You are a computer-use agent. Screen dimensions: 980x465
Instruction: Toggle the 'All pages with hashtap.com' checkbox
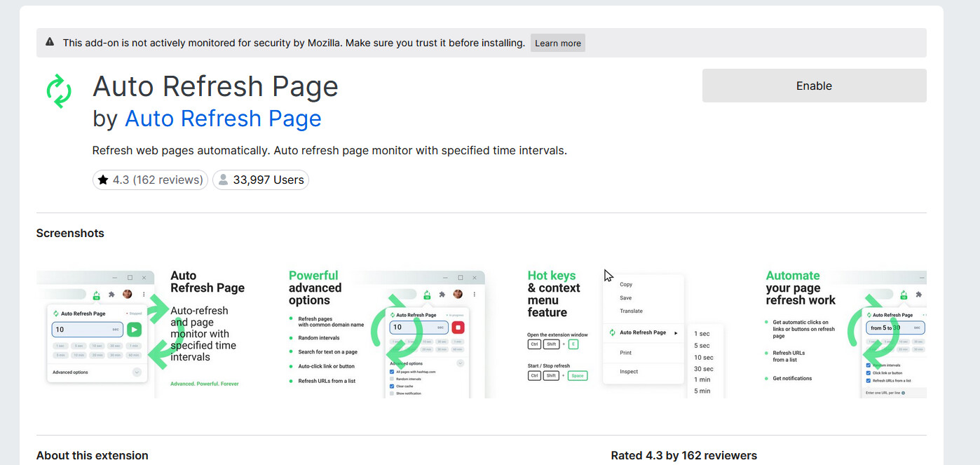click(x=391, y=372)
